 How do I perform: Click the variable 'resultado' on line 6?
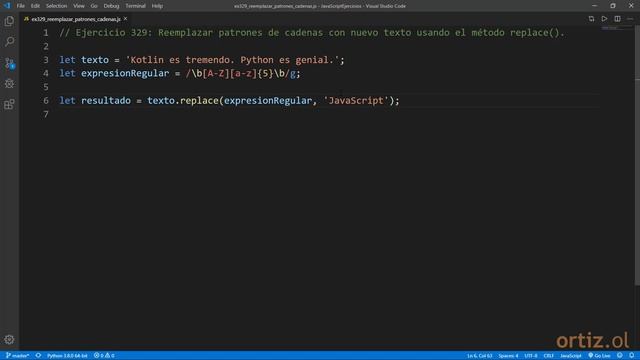click(106, 101)
